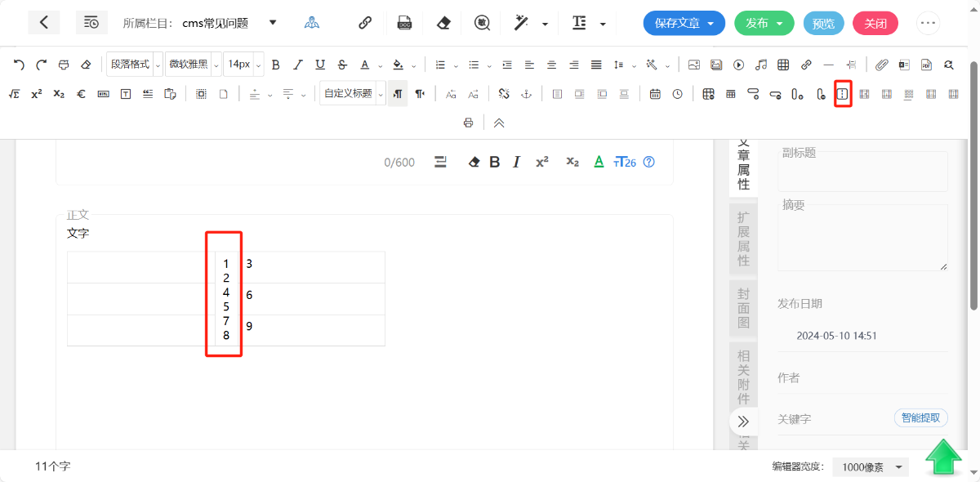This screenshot has width=980, height=482.
Task: Switch to the 扩展属性 side tab
Action: click(x=743, y=239)
